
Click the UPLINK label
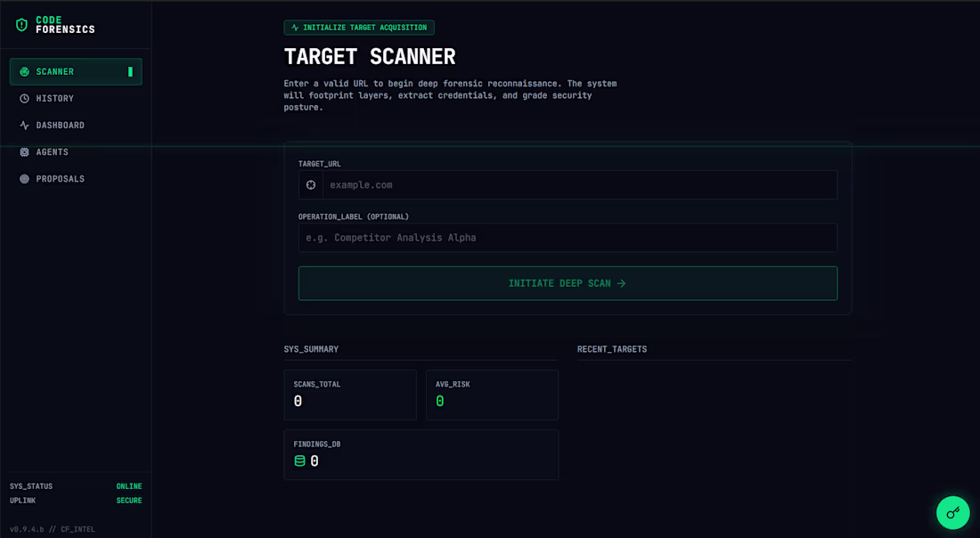[x=22, y=501]
